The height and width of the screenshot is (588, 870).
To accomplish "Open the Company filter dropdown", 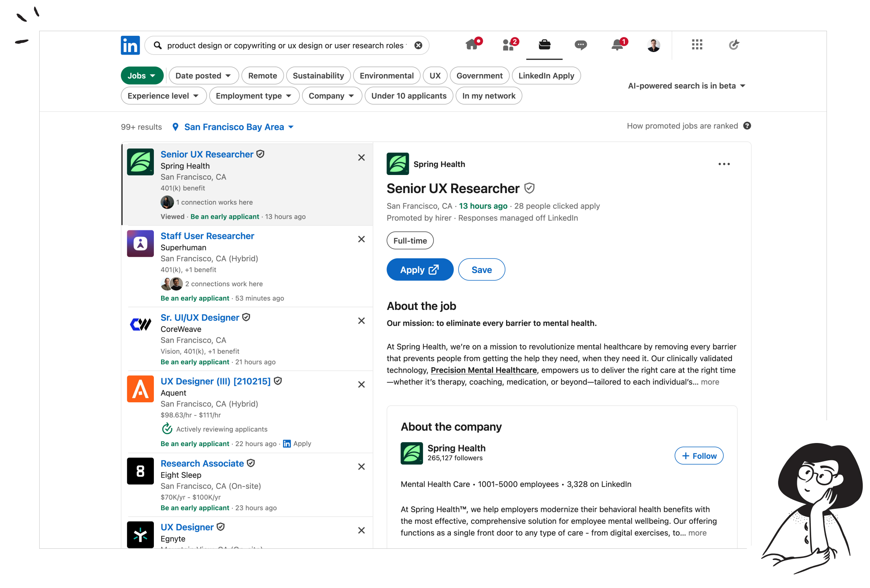I will (x=332, y=96).
